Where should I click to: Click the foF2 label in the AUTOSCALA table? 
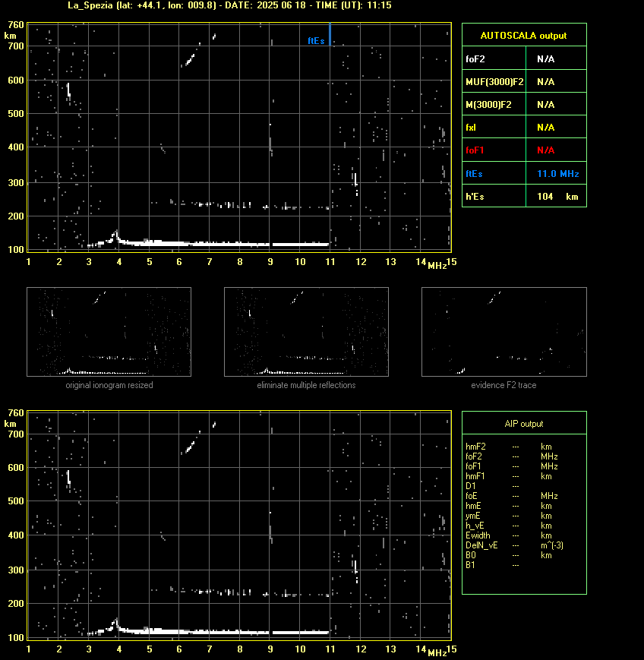tap(475, 59)
